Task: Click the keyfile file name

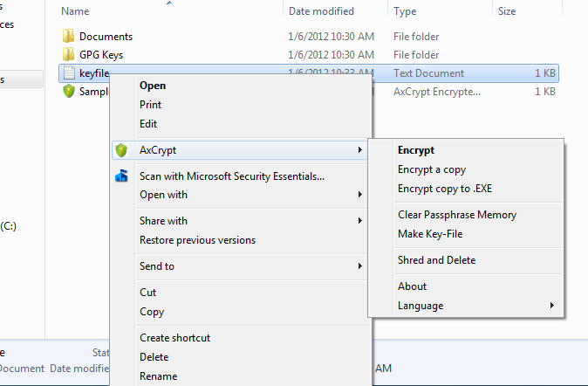Action: point(94,73)
